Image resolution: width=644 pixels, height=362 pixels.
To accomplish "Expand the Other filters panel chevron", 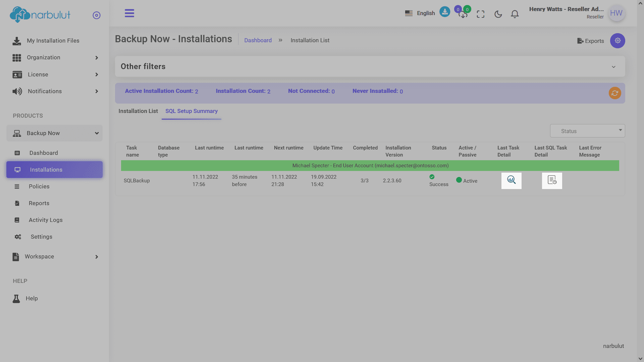I will point(613,67).
